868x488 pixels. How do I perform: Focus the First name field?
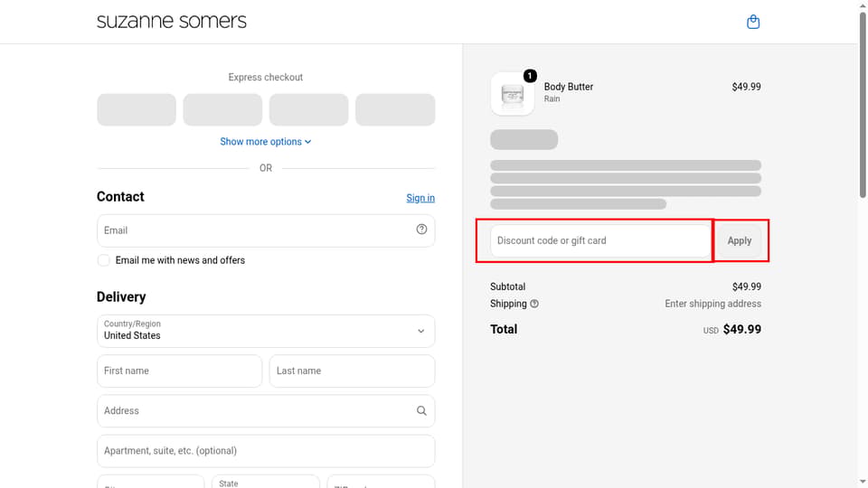(x=179, y=371)
